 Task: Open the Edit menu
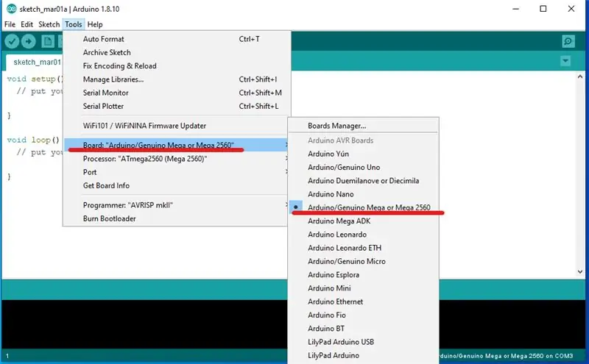pyautogui.click(x=27, y=24)
